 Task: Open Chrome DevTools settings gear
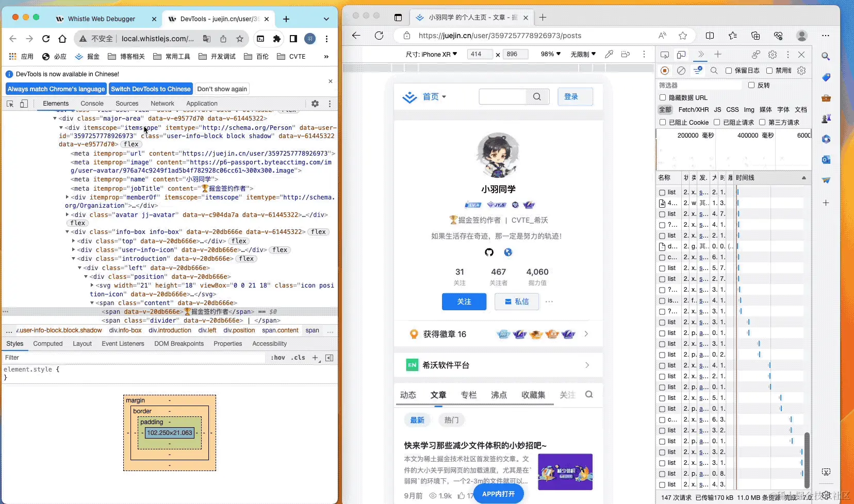point(315,104)
